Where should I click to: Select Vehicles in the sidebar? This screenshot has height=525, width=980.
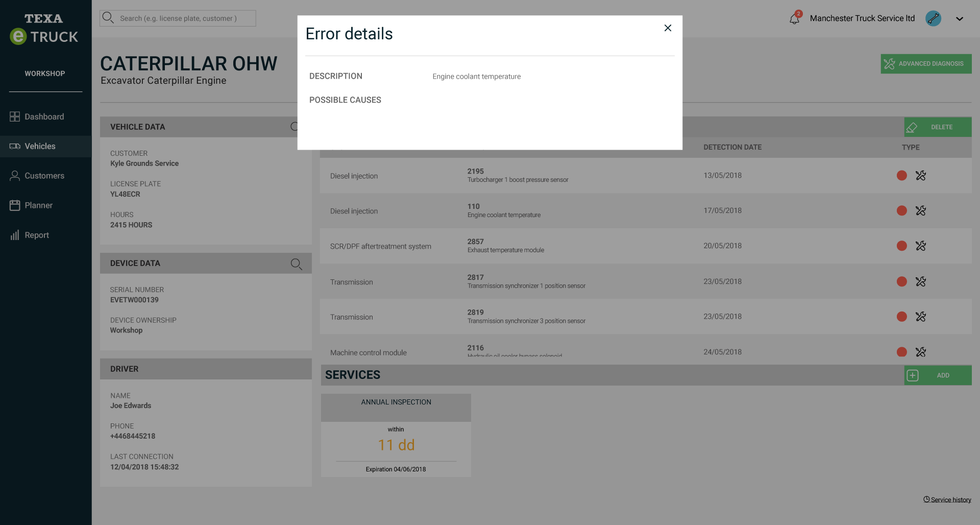45,146
